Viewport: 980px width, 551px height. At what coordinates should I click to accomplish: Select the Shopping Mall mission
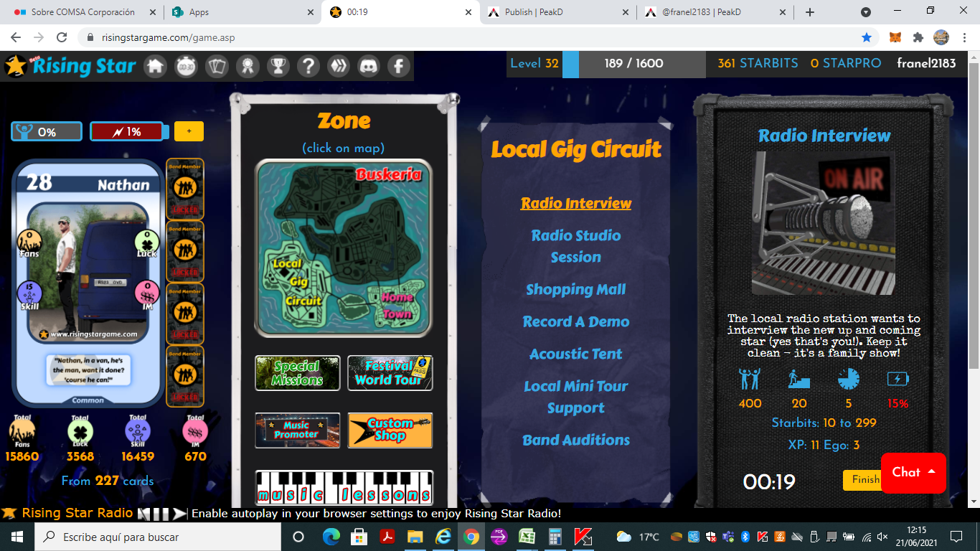point(576,289)
